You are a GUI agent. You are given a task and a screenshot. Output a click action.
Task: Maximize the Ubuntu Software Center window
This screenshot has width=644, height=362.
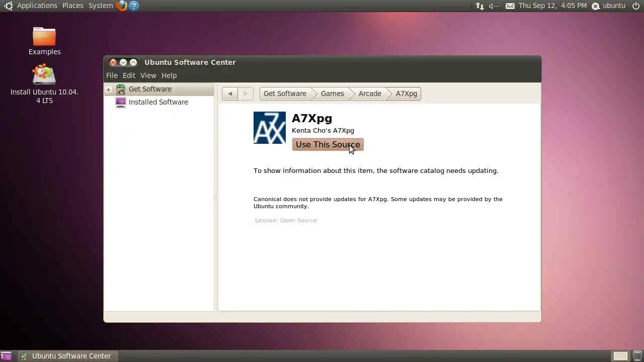coord(133,62)
